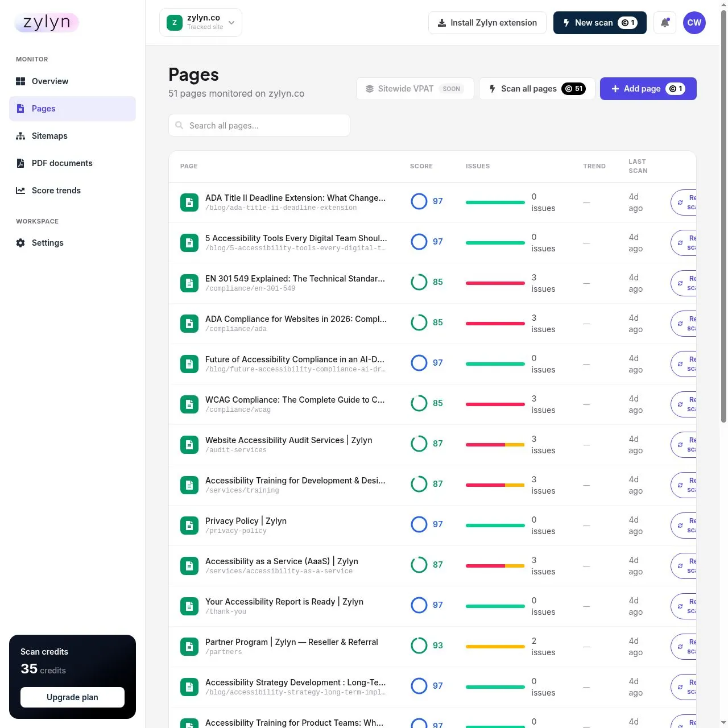Click issues bar on Partner Program row

click(x=495, y=647)
